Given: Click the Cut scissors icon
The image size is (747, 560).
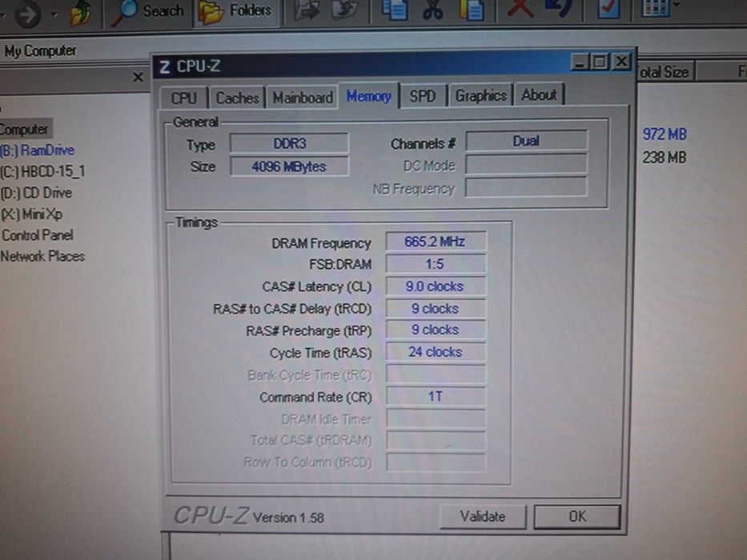Looking at the screenshot, I should pyautogui.click(x=432, y=10).
